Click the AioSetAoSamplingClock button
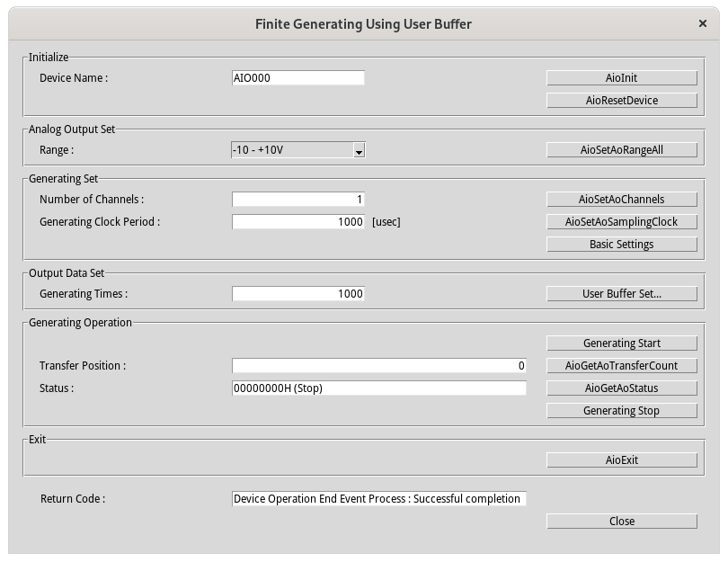The height and width of the screenshot is (562, 728). [621, 222]
